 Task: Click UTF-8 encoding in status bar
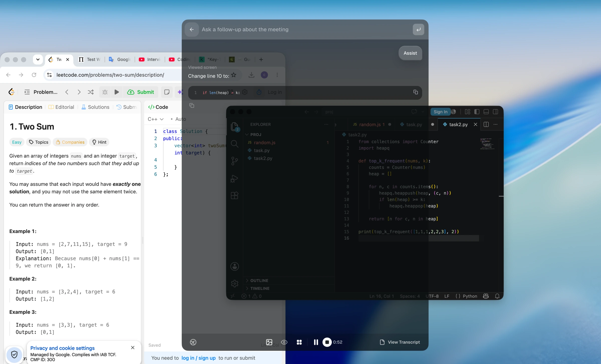(x=432, y=296)
